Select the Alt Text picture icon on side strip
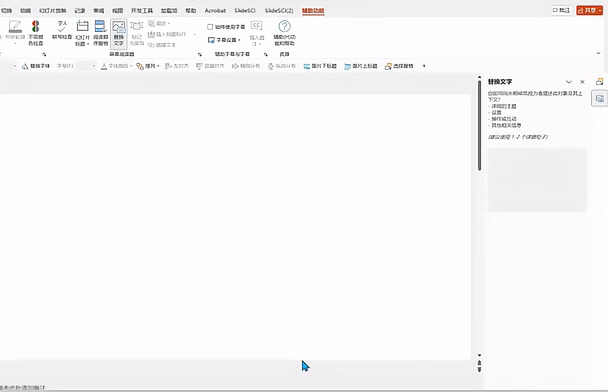This screenshot has height=392, width=608. point(599,98)
